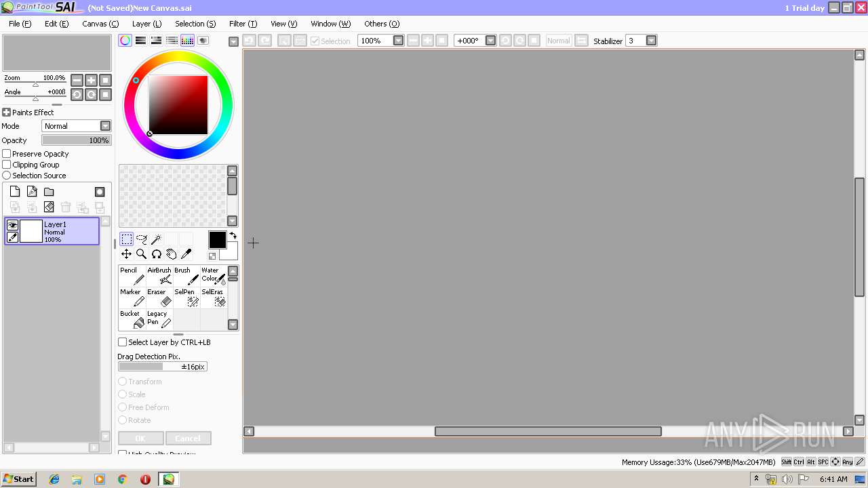Image resolution: width=868 pixels, height=488 pixels.
Task: Select the Marker tool
Action: coord(132,298)
